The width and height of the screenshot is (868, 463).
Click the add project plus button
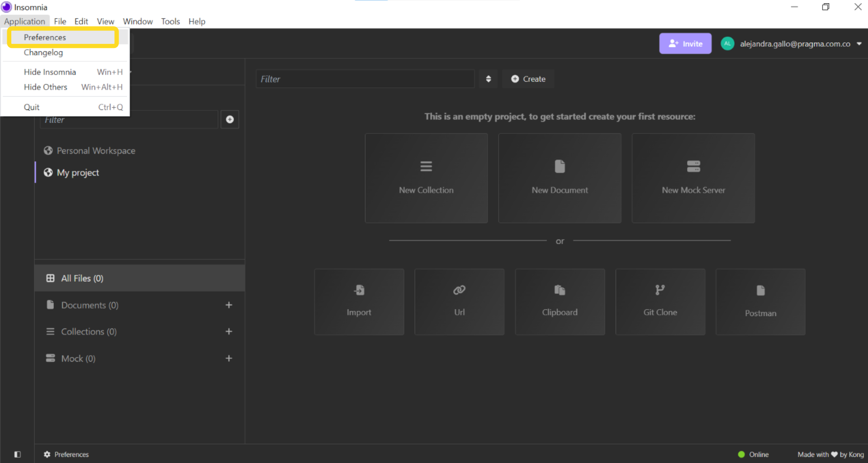[230, 119]
